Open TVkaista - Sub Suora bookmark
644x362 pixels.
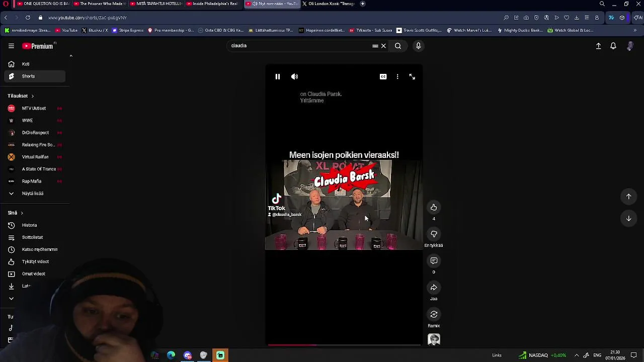point(370,30)
